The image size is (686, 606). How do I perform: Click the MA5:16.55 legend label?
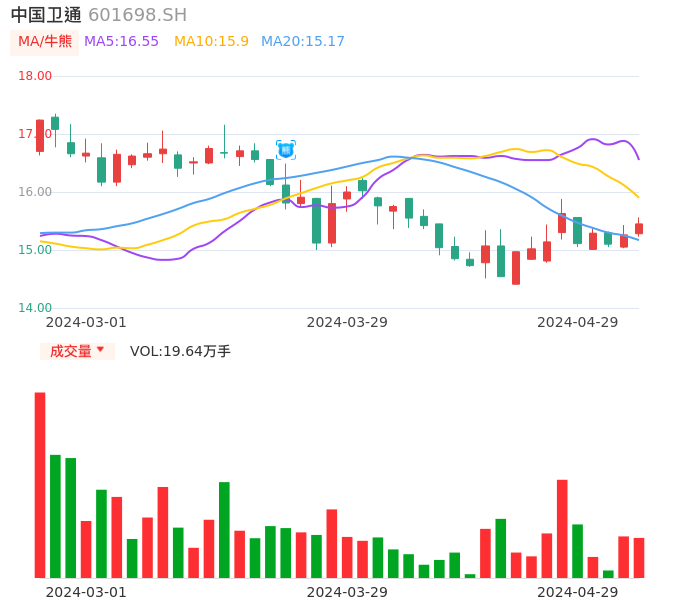[121, 42]
